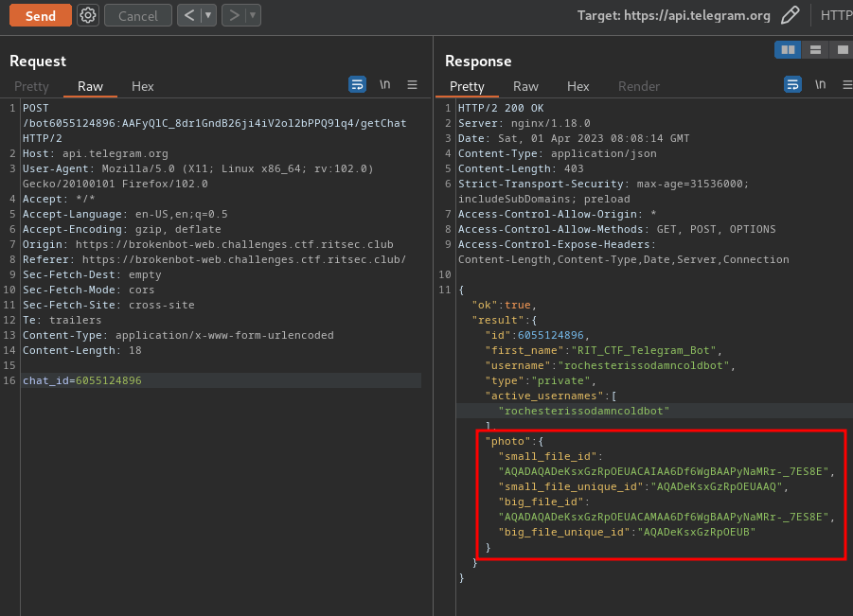The width and height of the screenshot is (853, 616).
Task: Switch Response view to Hex tab
Action: [578, 86]
